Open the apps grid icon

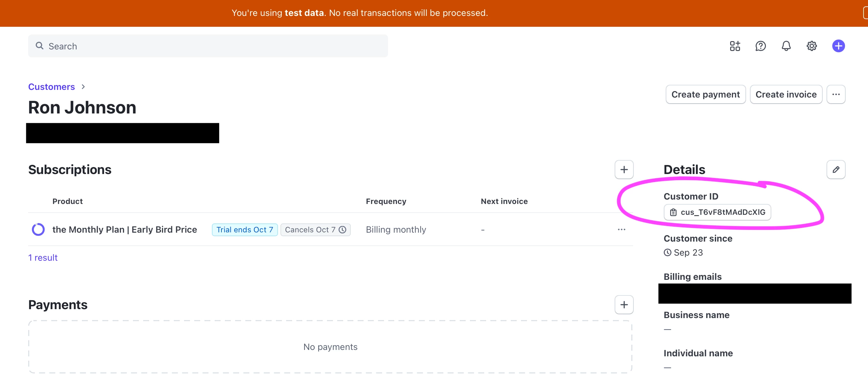coord(735,46)
